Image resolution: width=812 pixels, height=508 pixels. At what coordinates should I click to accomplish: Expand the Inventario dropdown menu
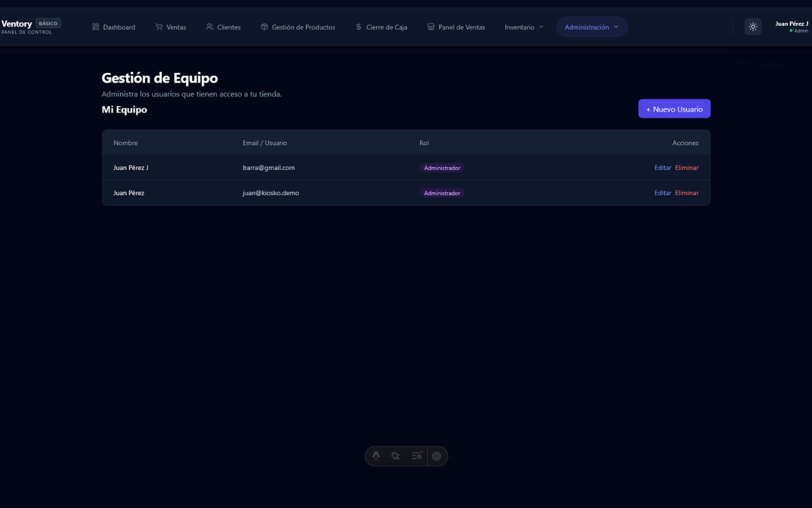(524, 27)
